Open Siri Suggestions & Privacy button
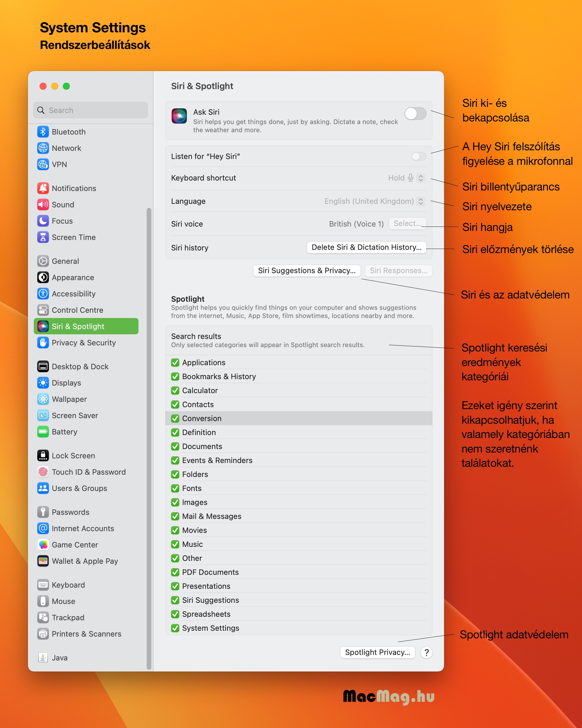This screenshot has height=728, width=582. coord(307,271)
